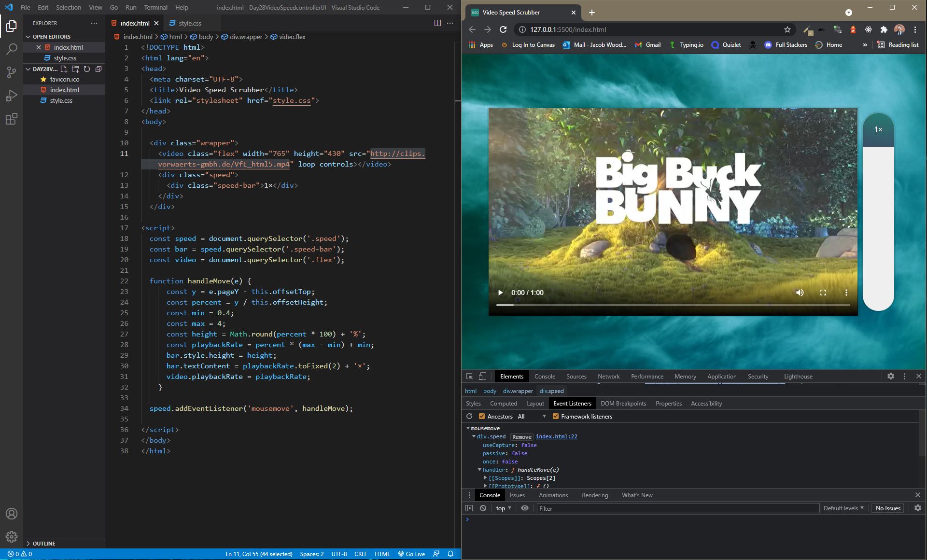Open the Terminal menu
This screenshot has height=560, width=927.
155,7
